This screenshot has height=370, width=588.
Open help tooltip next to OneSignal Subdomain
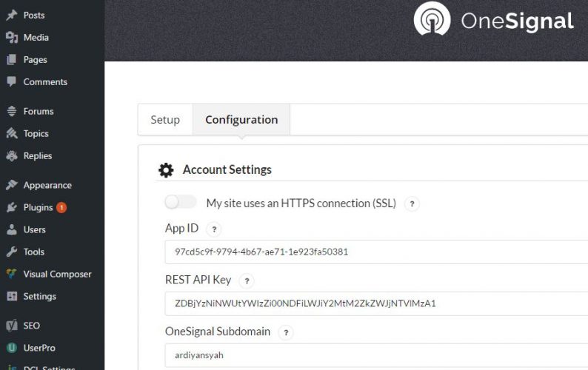click(x=286, y=332)
